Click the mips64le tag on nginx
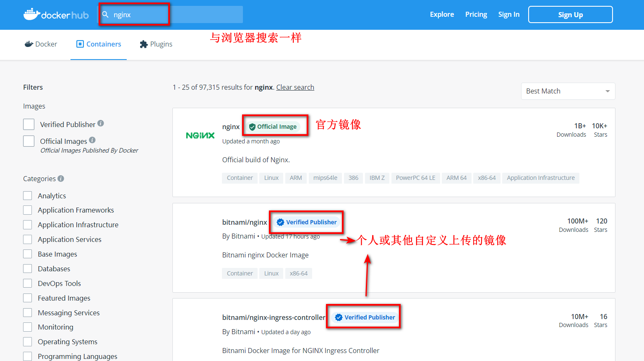 325,178
